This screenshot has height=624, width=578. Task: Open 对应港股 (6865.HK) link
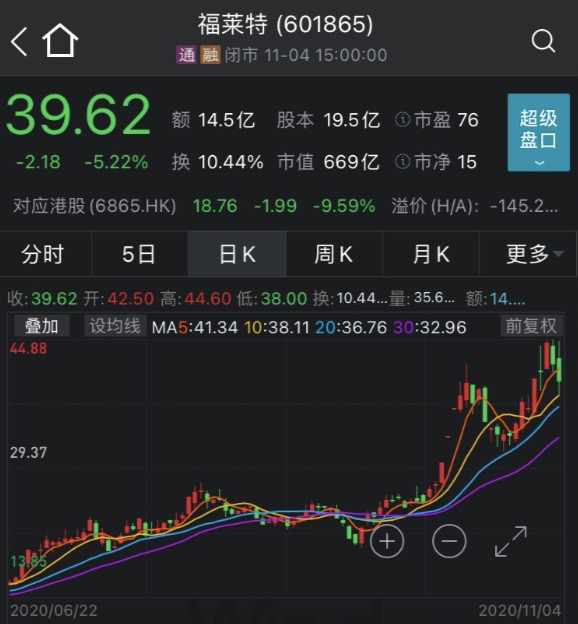[94, 206]
